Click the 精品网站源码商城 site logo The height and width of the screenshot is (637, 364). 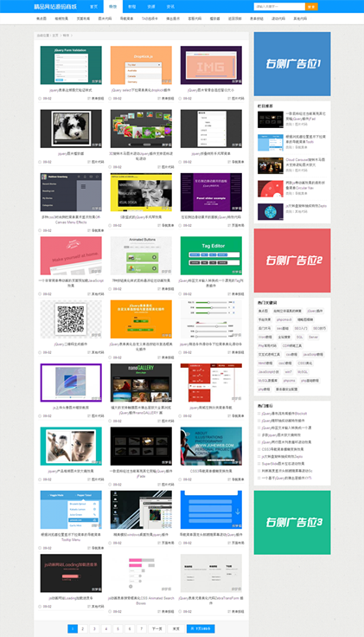[x=55, y=7]
